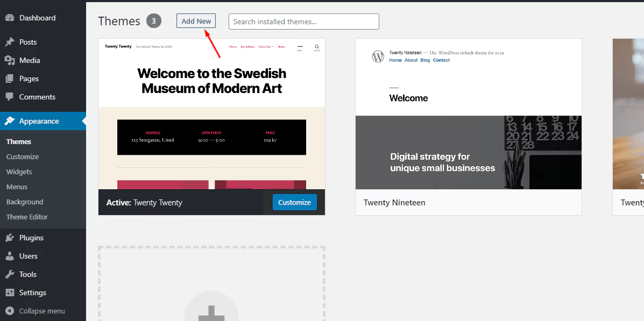Image resolution: width=644 pixels, height=321 pixels.
Task: Click the Settings sliders icon
Action: 10,293
